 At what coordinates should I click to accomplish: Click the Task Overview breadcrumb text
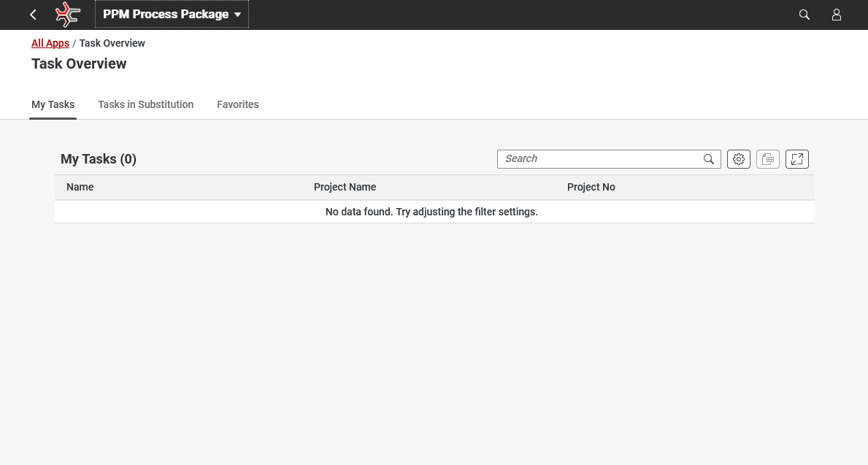pyautogui.click(x=112, y=43)
